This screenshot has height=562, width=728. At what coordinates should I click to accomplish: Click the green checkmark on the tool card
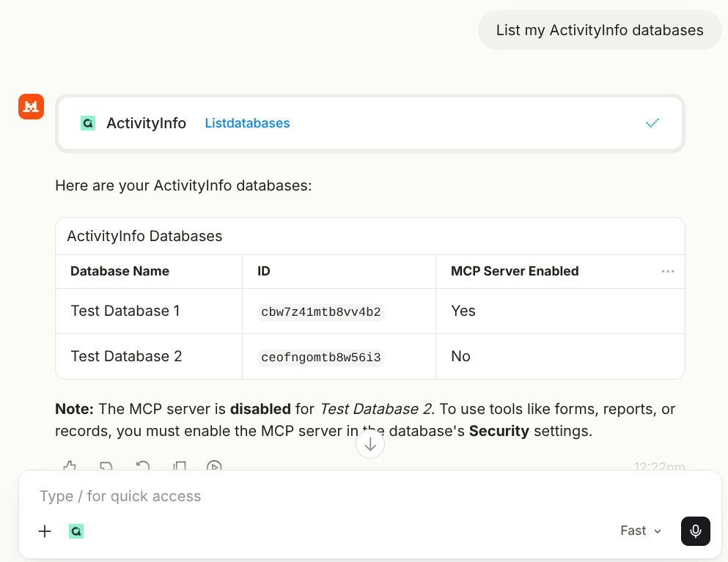pos(652,123)
